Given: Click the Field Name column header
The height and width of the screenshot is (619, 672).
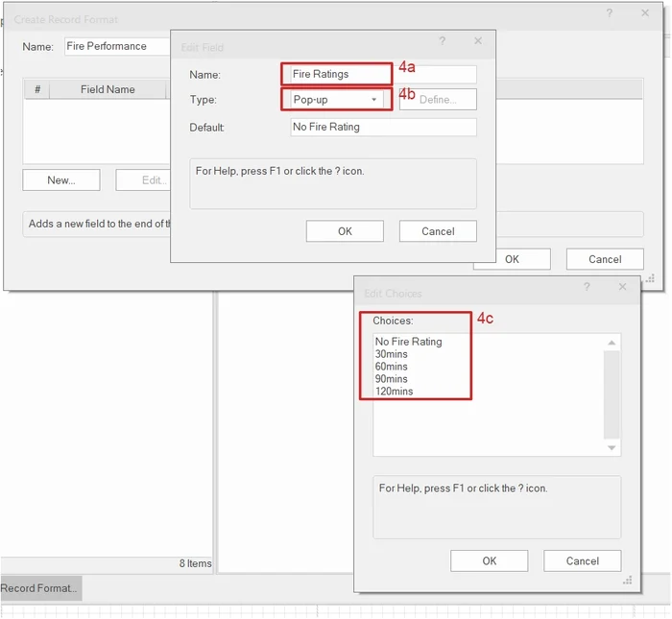Looking at the screenshot, I should [108, 89].
